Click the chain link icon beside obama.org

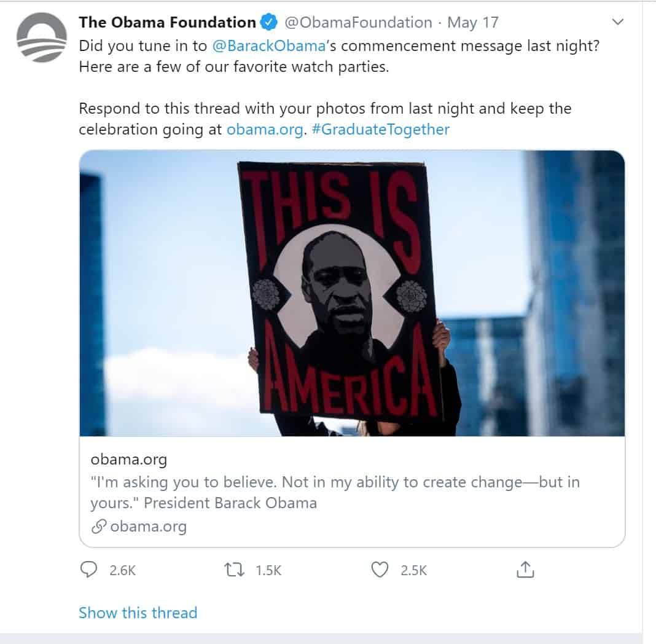[99, 527]
